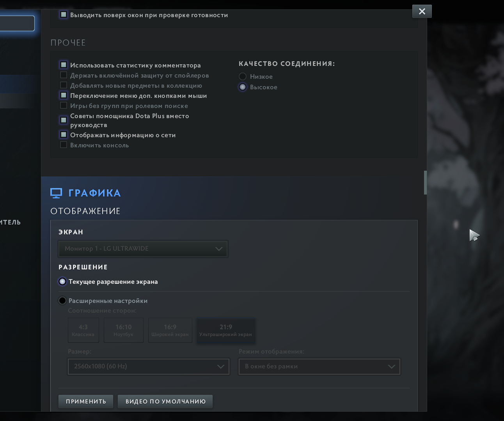This screenshot has height=421, width=504.
Task: Open the 'В окне без рамки' display mode dropdown
Action: point(319,366)
